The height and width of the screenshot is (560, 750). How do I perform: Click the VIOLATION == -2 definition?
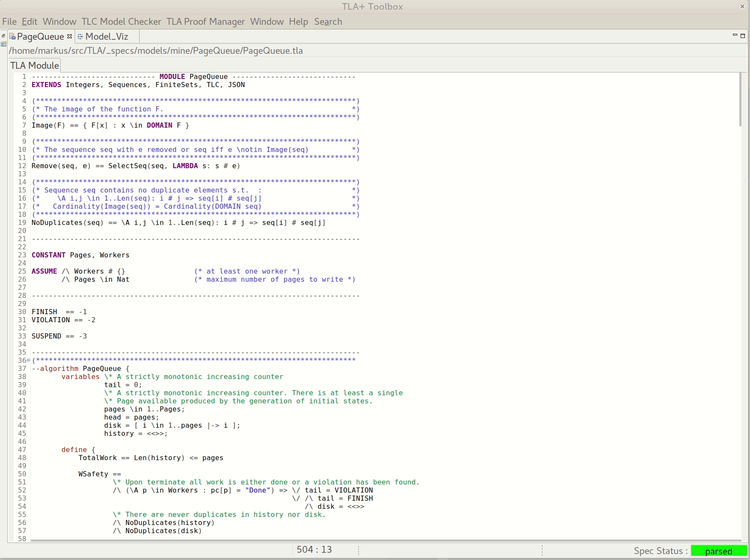point(64,320)
